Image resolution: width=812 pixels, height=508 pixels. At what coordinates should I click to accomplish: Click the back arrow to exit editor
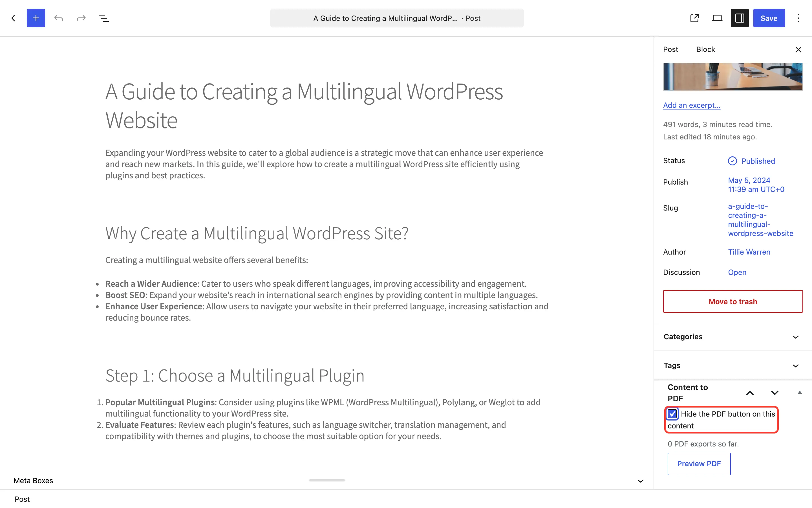coord(14,18)
